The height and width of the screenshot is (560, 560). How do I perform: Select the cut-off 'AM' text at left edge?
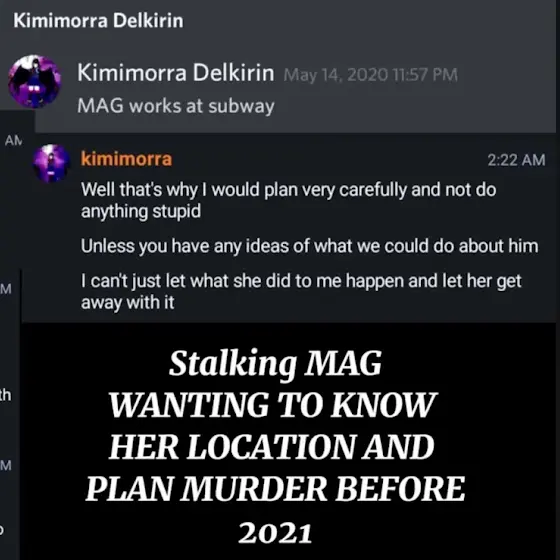[14, 141]
